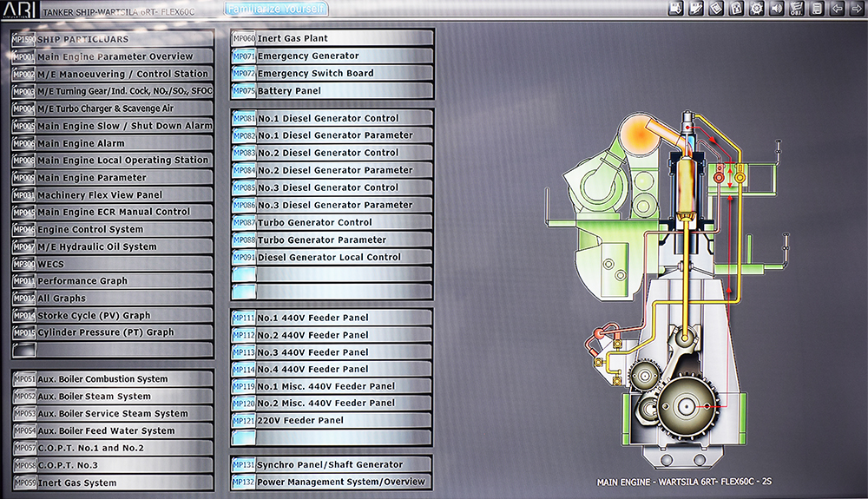The height and width of the screenshot is (499, 868).
Task: Open Battery Panel page
Action: point(332,91)
